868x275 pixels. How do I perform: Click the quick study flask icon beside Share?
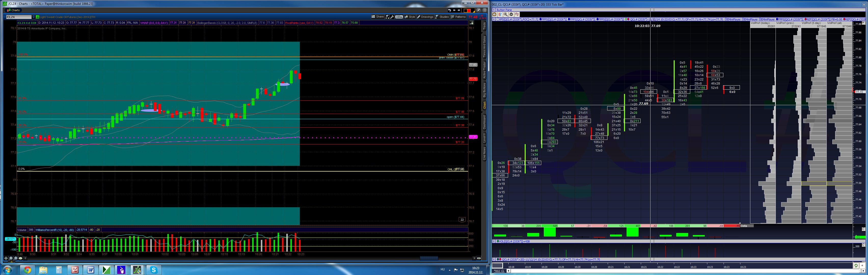[387, 17]
